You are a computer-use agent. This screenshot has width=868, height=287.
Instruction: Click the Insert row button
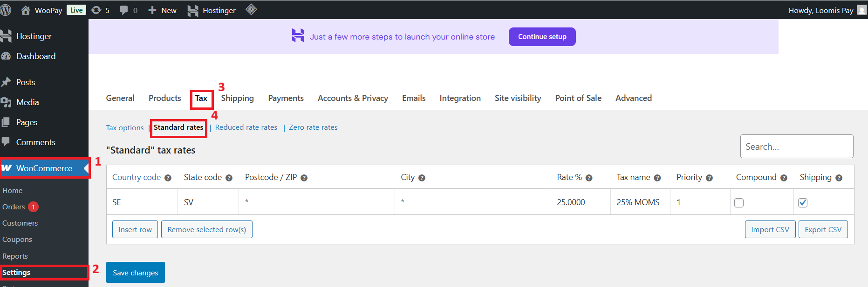pos(135,230)
